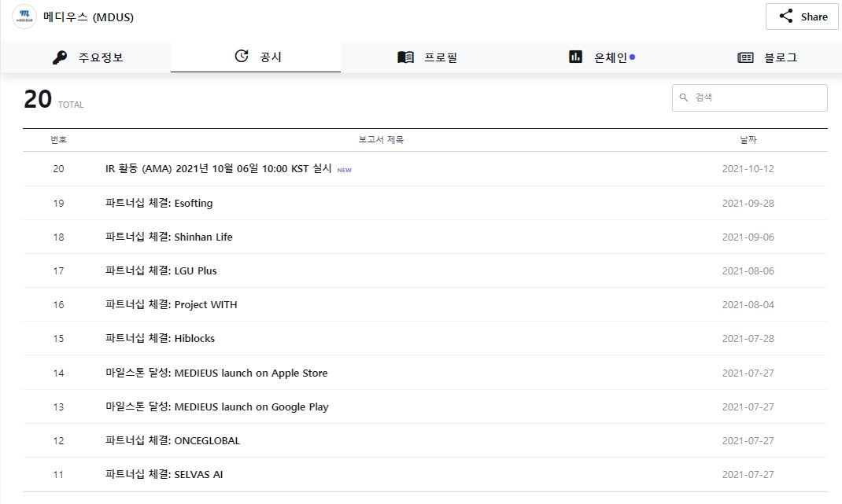Image resolution: width=842 pixels, height=504 pixels.
Task: Click the 번호 column header
Action: pyautogui.click(x=58, y=139)
